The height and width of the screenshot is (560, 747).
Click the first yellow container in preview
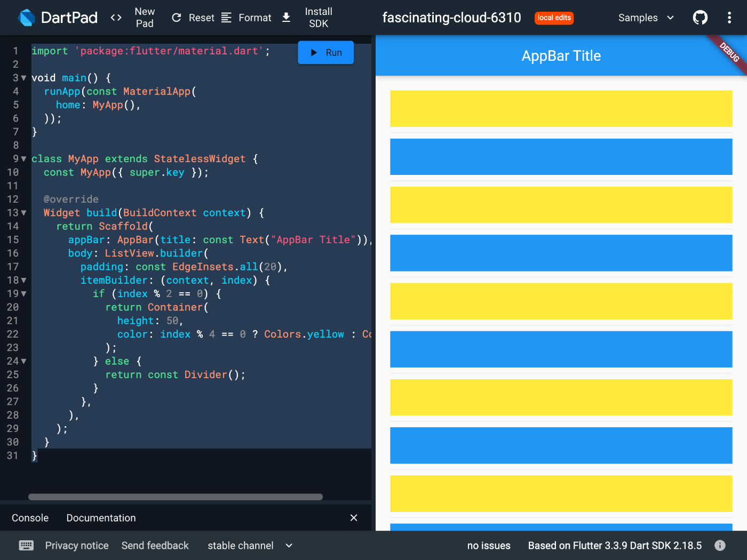click(561, 109)
